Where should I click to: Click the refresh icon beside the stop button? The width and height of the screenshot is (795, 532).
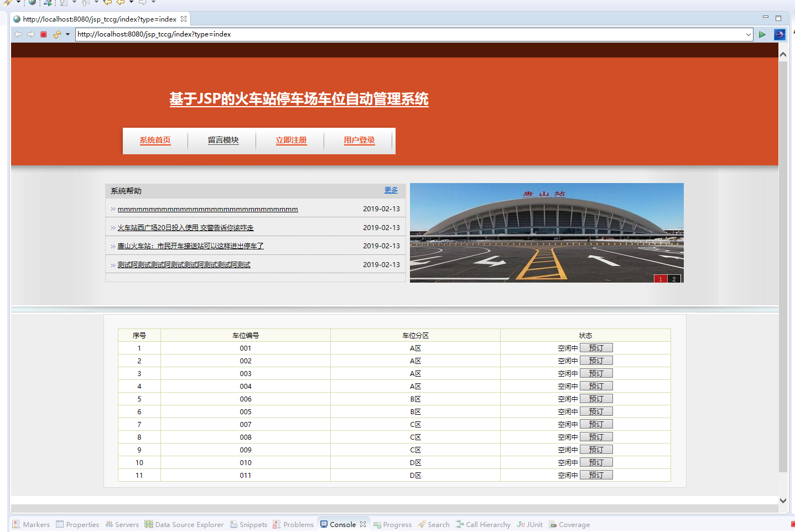click(x=57, y=34)
